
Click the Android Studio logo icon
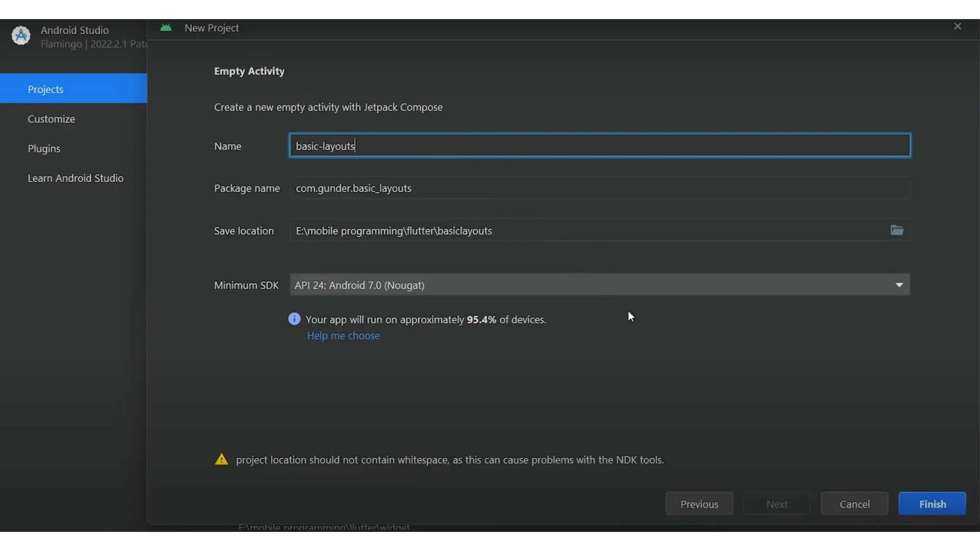[x=21, y=36]
